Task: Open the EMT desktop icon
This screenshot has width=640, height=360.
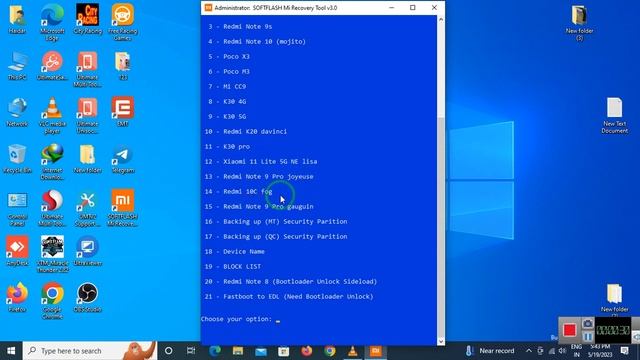Action: click(x=122, y=111)
